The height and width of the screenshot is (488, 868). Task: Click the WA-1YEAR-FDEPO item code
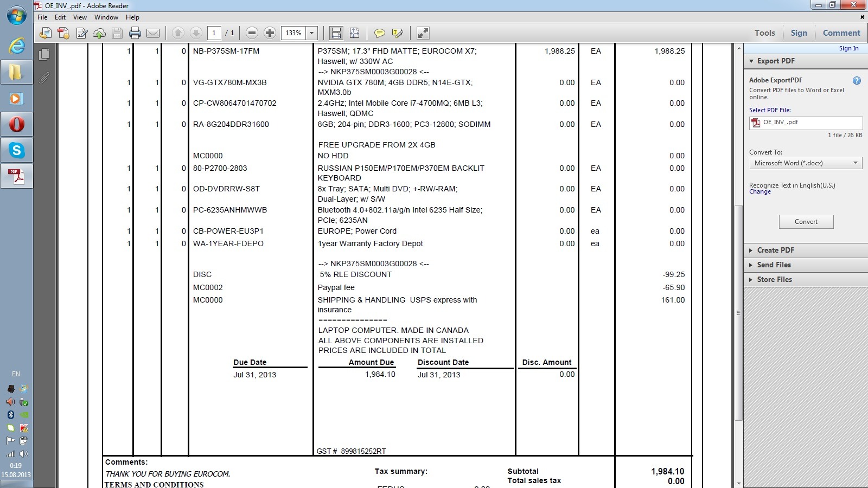click(228, 243)
